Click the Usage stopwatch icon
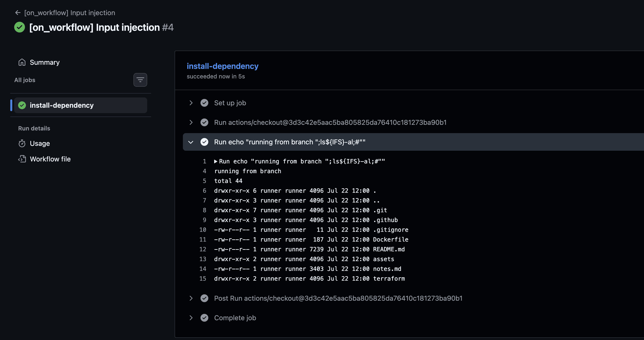This screenshot has height=340, width=644. pyautogui.click(x=22, y=143)
